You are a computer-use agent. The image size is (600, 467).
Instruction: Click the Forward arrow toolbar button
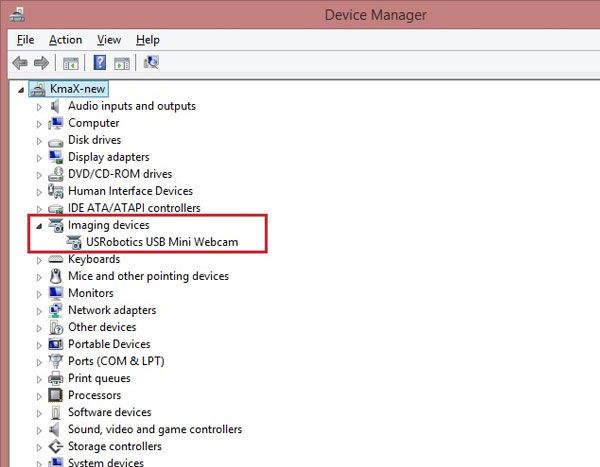coord(41,63)
